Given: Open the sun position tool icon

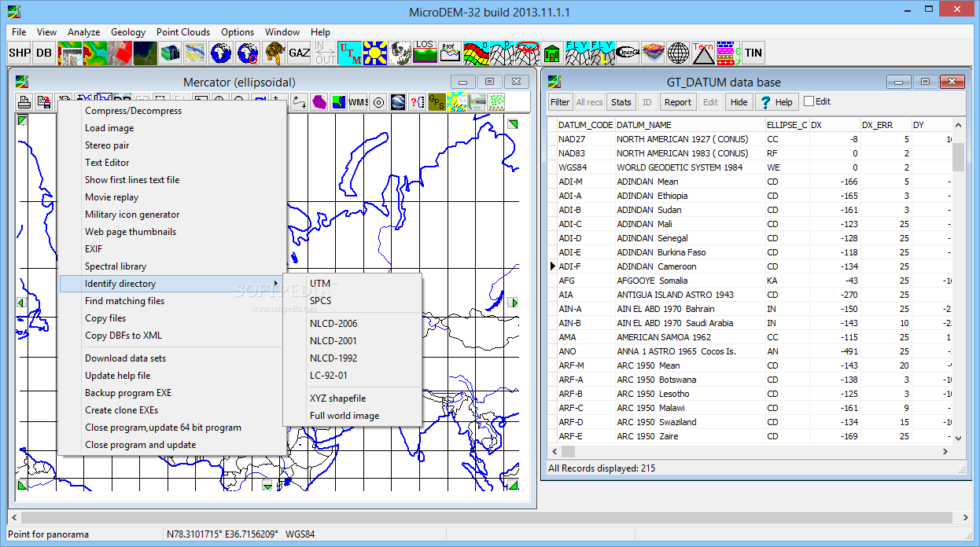Looking at the screenshot, I should [x=375, y=53].
